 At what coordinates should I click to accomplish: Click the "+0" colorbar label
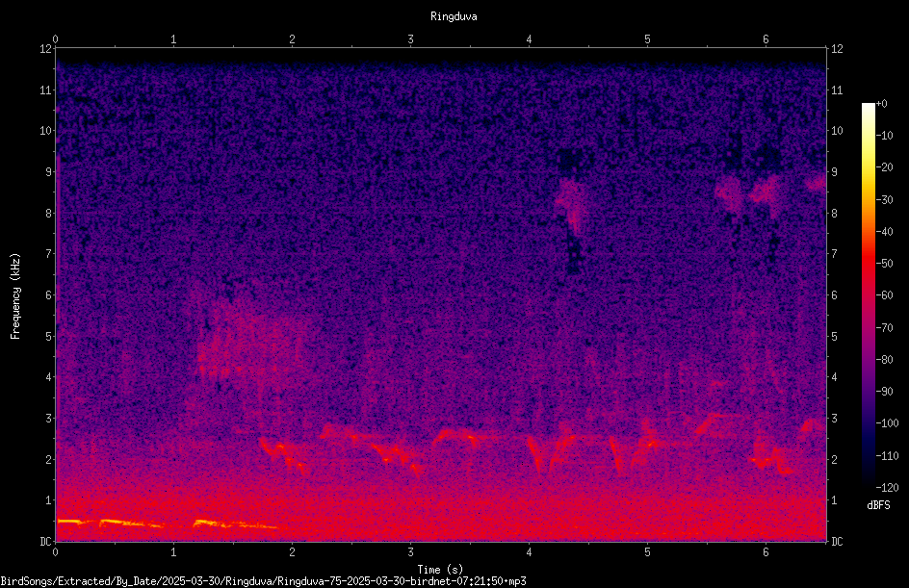(881, 104)
